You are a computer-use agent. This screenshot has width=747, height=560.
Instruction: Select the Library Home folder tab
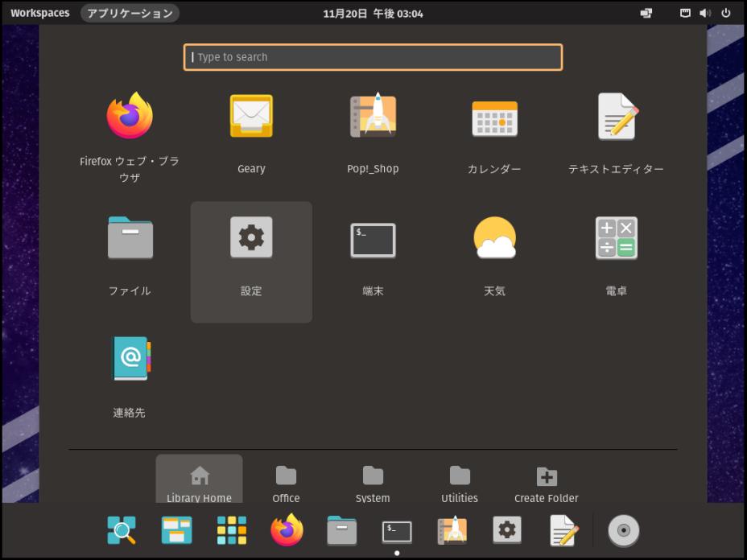199,479
